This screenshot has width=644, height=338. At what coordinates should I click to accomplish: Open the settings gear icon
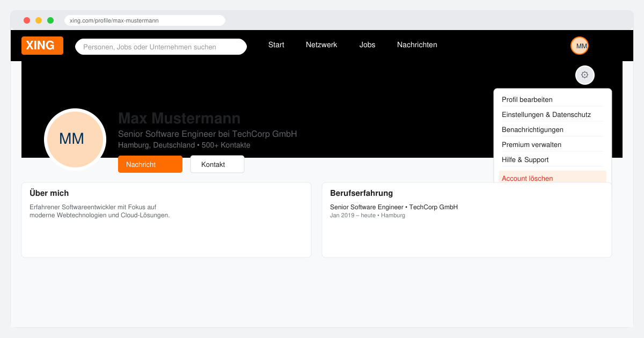[x=585, y=75]
